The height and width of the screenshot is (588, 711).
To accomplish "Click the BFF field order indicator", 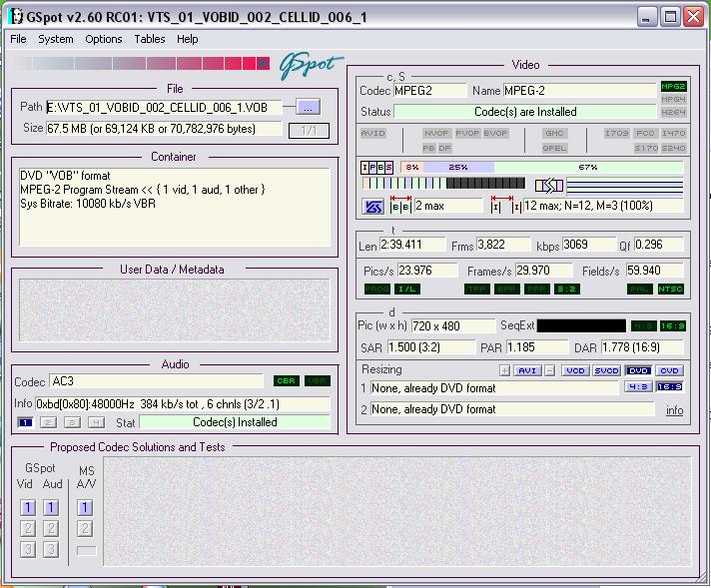I will (506, 289).
